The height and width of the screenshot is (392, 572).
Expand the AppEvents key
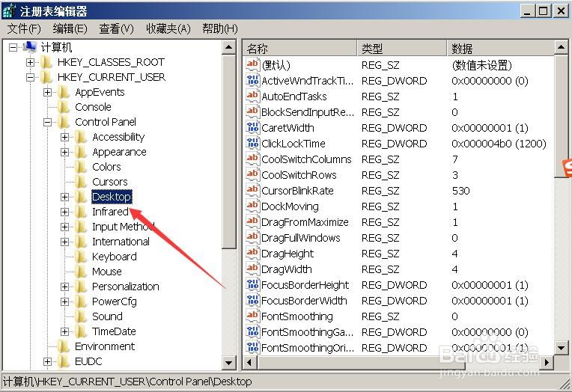(x=47, y=92)
